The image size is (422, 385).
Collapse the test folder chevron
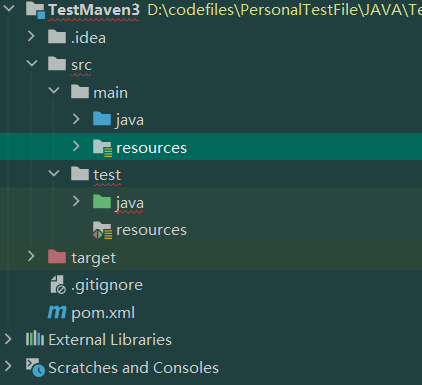coord(54,173)
